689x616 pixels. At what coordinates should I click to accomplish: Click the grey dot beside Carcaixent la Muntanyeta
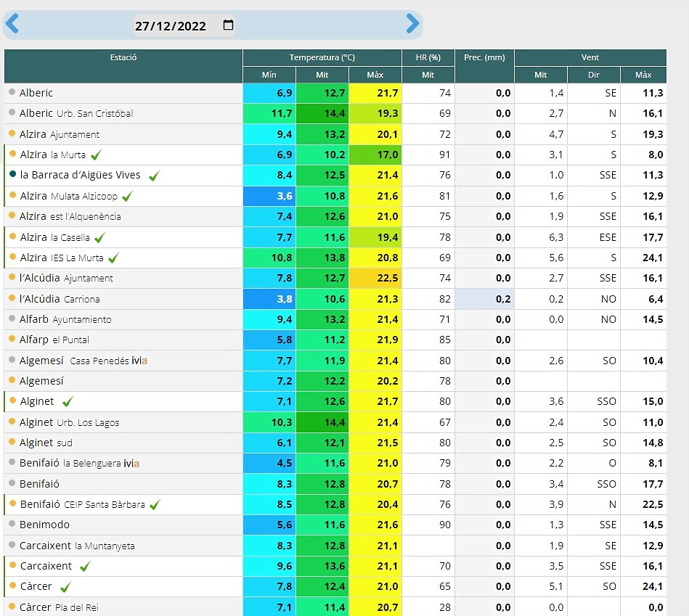[x=12, y=544]
